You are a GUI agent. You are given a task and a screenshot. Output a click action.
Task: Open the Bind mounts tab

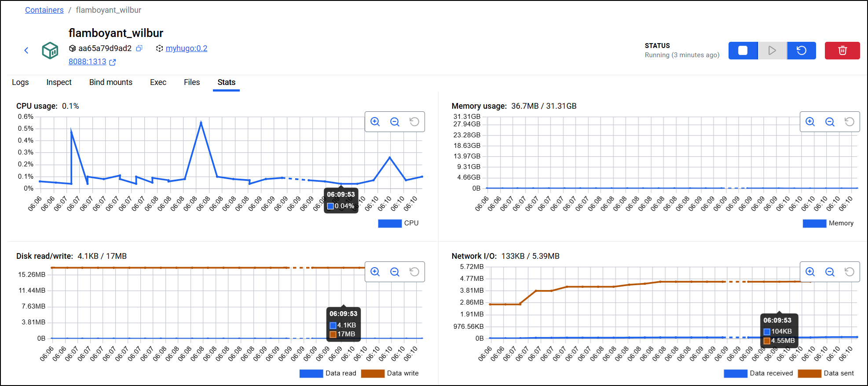(110, 82)
